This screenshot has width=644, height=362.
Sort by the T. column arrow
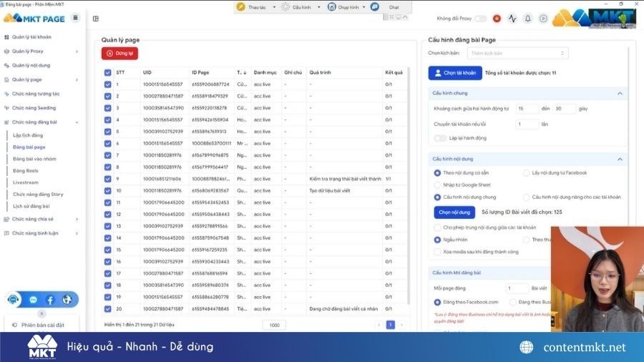pyautogui.click(x=245, y=73)
